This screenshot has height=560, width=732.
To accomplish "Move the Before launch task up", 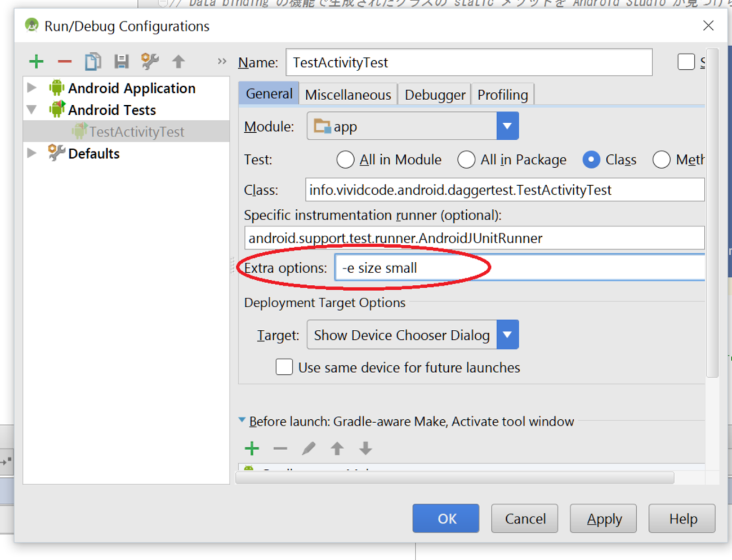I will [337, 449].
